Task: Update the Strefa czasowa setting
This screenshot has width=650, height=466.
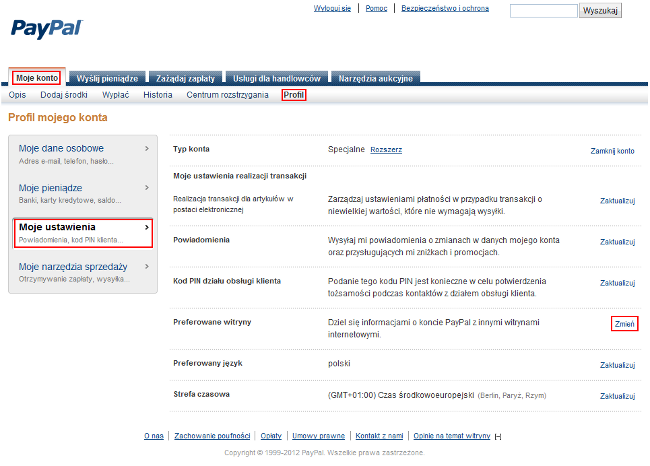Action: click(617, 397)
